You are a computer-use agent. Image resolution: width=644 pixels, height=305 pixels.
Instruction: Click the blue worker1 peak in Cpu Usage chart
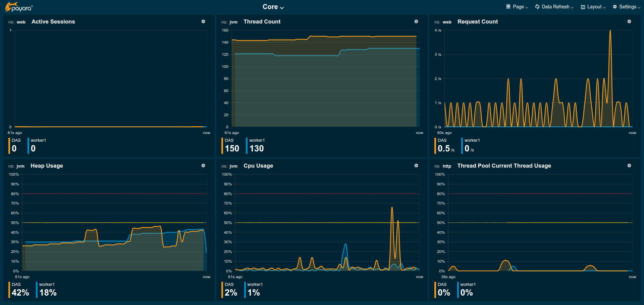(345, 244)
